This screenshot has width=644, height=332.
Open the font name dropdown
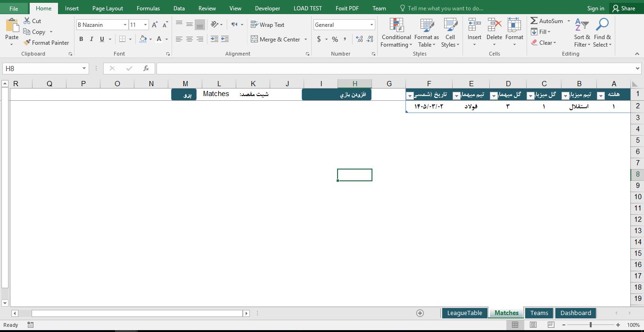tap(125, 24)
